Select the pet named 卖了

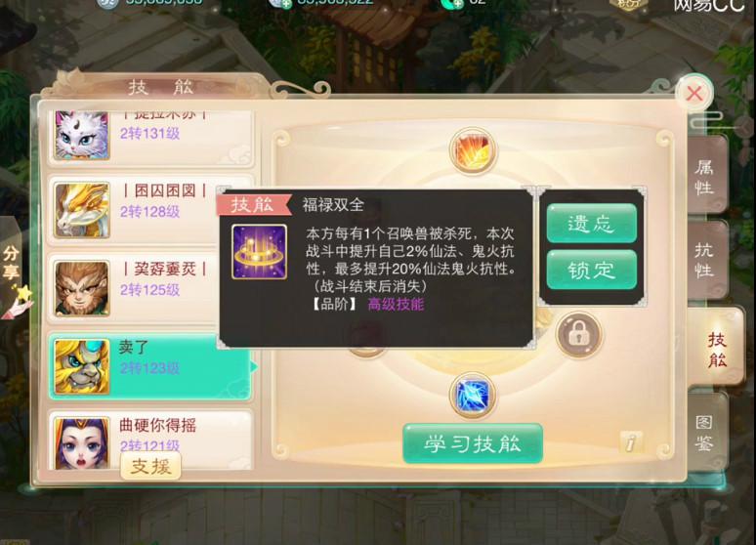(149, 366)
